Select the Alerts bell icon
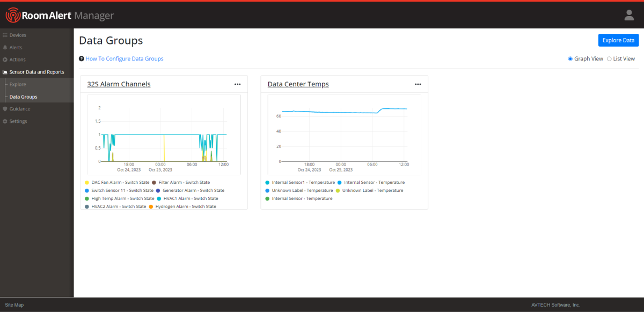 pos(5,47)
